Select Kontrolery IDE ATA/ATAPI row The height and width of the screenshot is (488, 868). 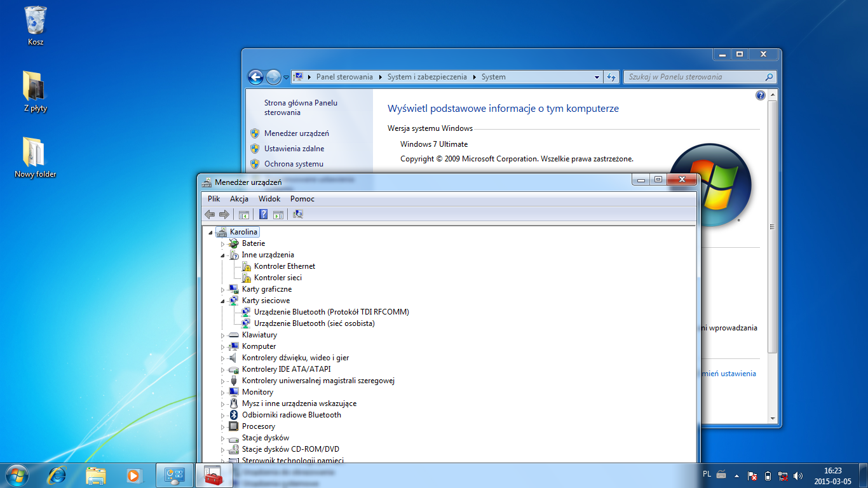click(286, 369)
